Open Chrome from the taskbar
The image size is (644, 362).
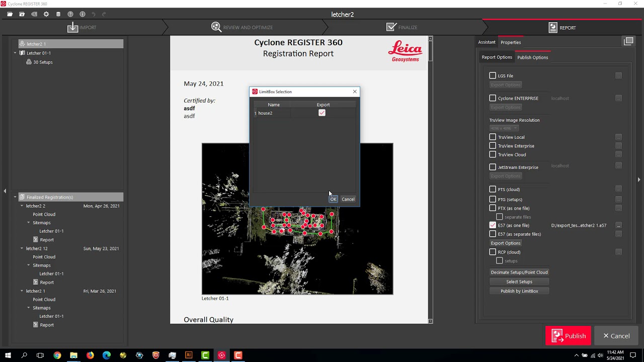coord(57,355)
